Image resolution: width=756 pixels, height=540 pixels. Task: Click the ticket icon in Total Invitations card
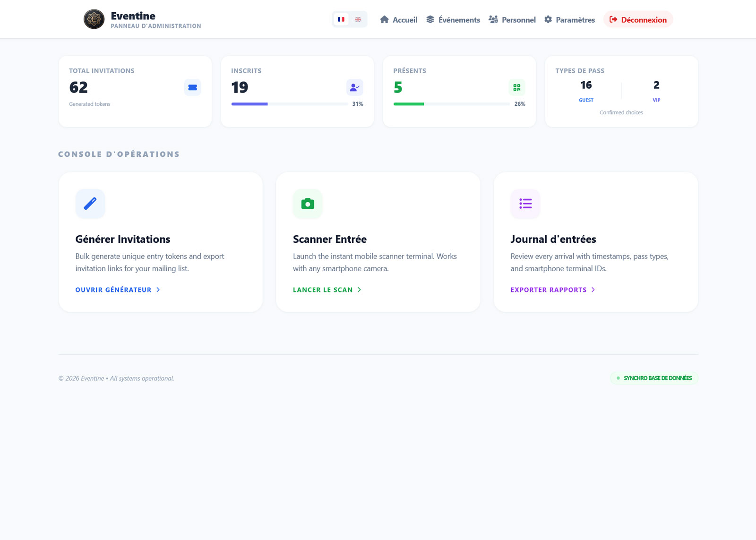click(193, 87)
